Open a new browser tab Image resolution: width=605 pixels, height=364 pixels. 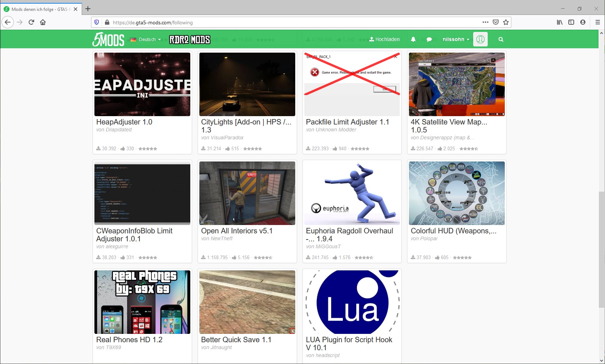88,9
